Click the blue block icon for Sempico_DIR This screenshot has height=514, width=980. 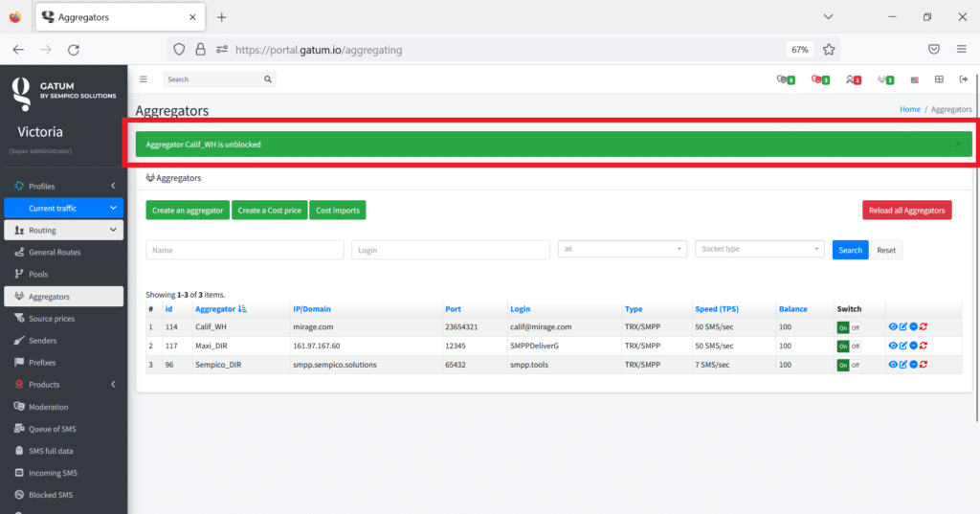point(913,365)
